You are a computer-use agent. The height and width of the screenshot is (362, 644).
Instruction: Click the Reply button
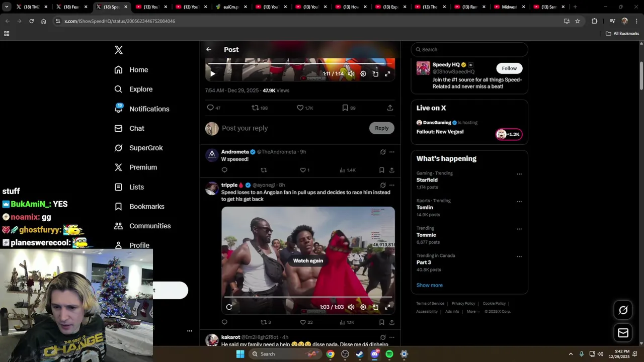click(382, 128)
